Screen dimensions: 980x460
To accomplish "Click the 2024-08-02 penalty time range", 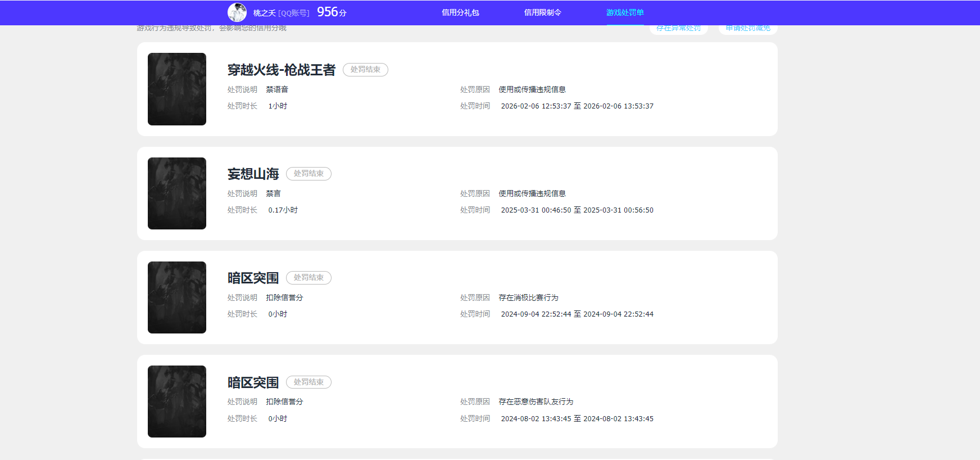I will click(x=577, y=418).
